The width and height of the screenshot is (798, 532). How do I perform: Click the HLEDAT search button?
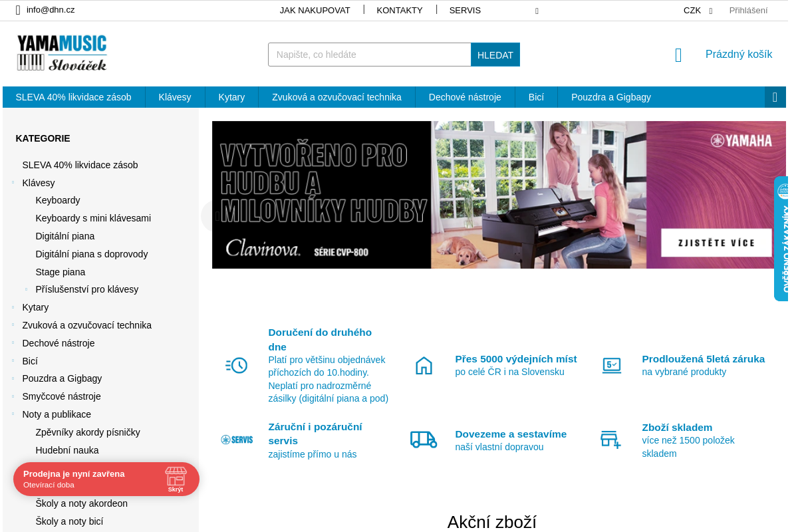pos(495,55)
